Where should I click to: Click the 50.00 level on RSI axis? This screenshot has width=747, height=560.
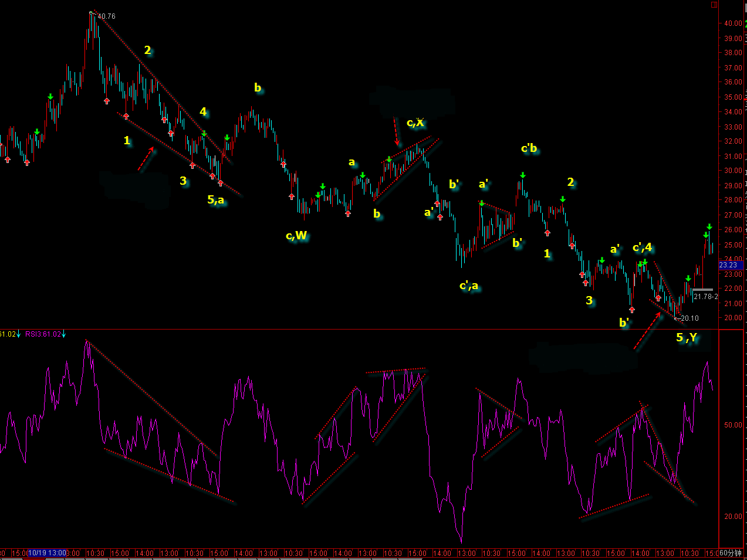coord(733,425)
